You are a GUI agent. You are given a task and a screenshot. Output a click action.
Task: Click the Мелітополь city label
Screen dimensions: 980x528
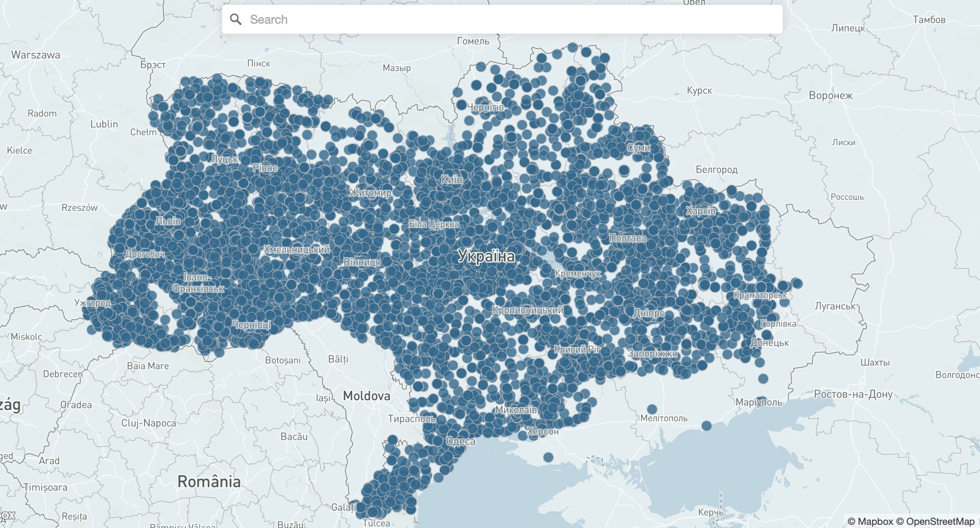664,418
